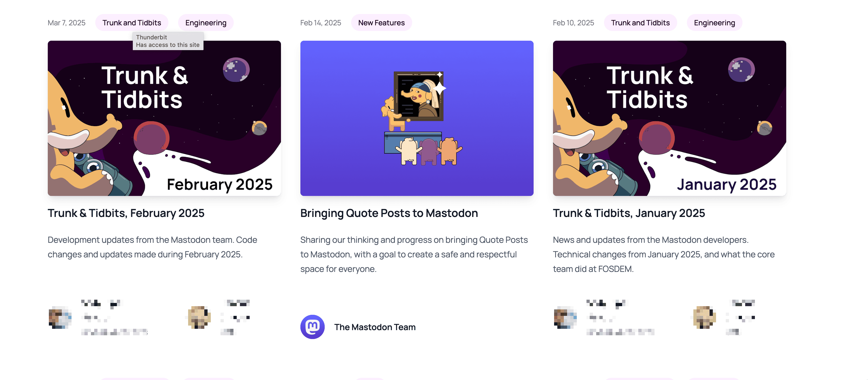868x380 pixels.
Task: Open the February 2025 Trunk & Tidbits cover image
Action: coord(164,118)
